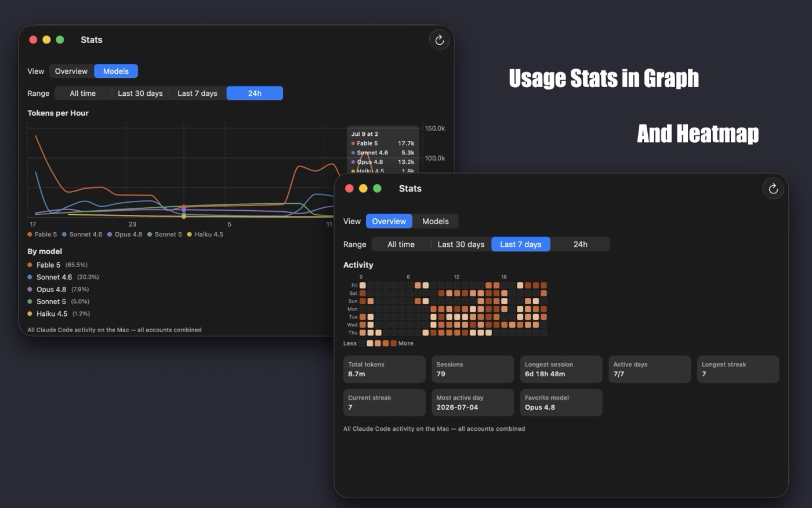The width and height of the screenshot is (812, 508).
Task: Select the Overview view in front Stats window
Action: point(389,221)
